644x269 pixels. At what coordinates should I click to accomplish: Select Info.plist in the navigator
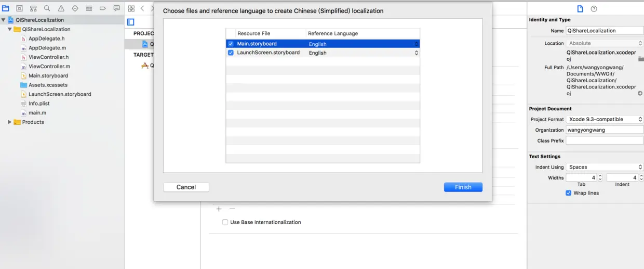[39, 104]
